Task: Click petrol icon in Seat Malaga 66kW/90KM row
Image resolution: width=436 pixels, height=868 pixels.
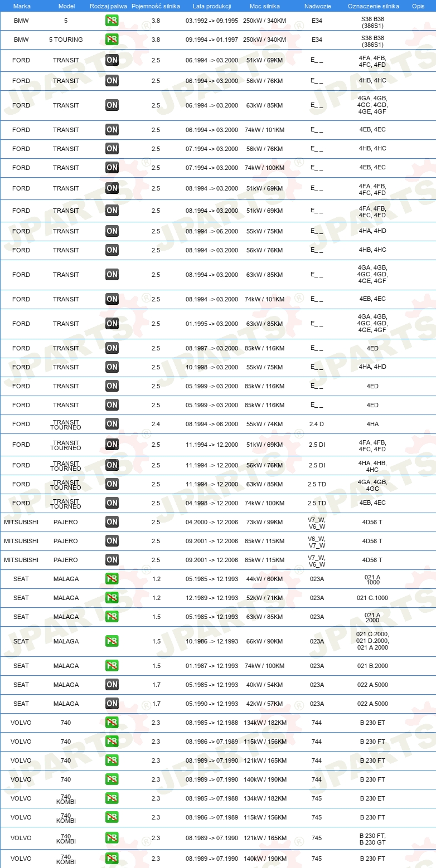Action: pyautogui.click(x=112, y=641)
